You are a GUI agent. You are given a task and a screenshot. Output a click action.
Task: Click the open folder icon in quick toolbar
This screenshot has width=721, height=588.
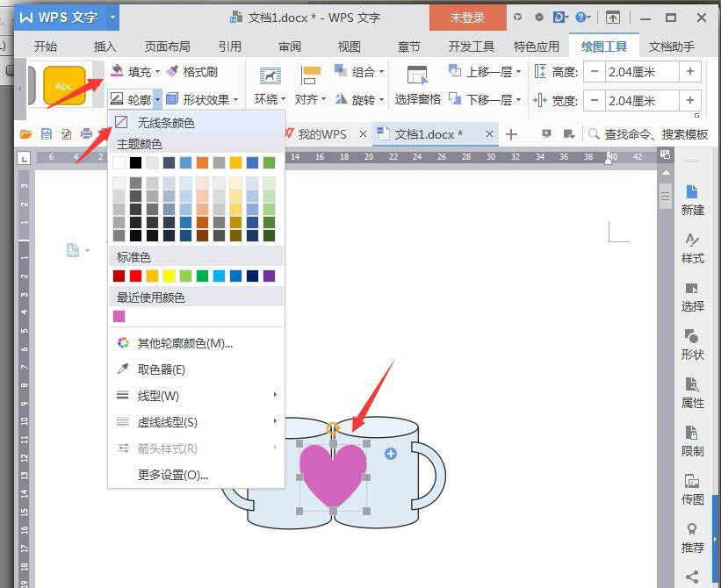click(x=25, y=134)
